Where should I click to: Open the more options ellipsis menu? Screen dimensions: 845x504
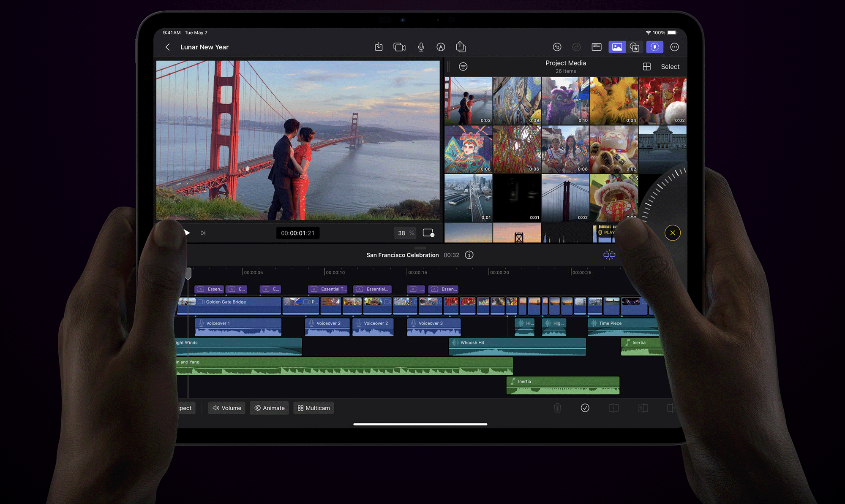tap(674, 47)
